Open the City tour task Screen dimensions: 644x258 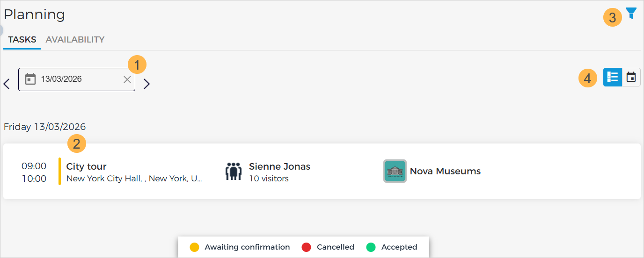[x=87, y=166]
